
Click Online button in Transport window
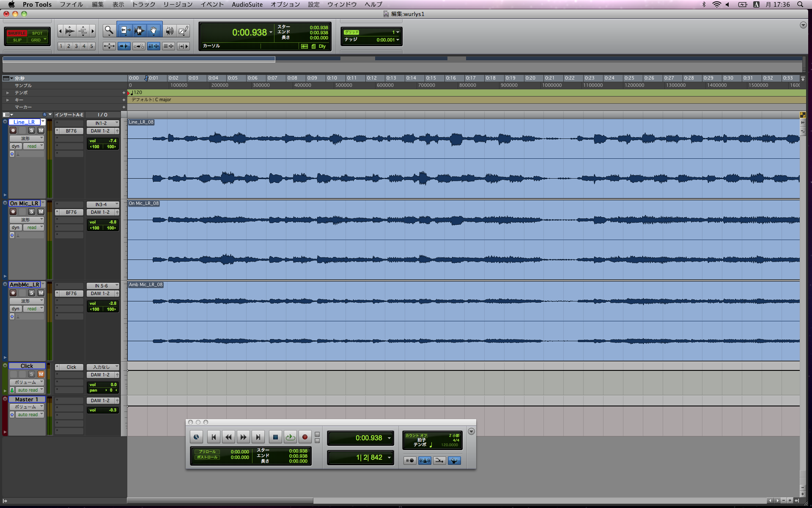pyautogui.click(x=196, y=437)
